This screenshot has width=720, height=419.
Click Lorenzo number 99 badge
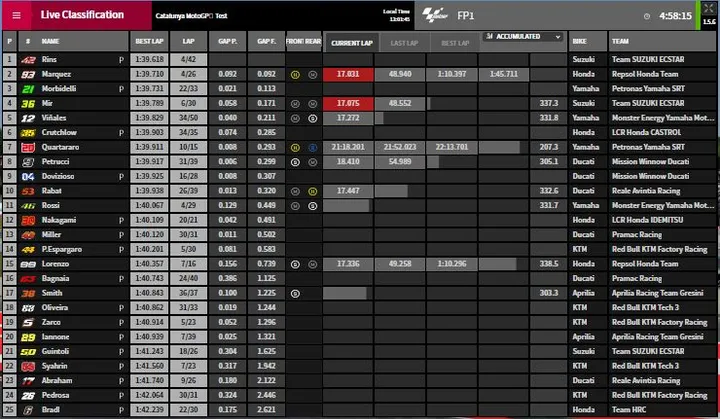pyautogui.click(x=28, y=264)
